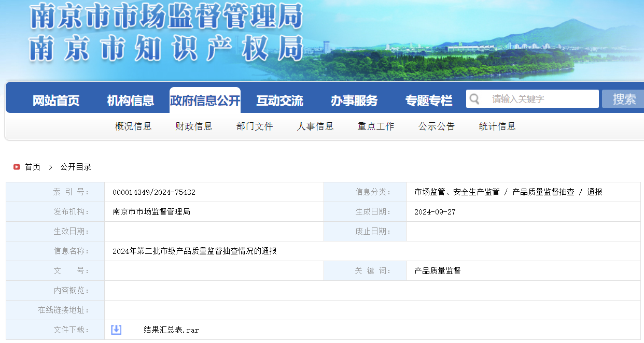
Task: Click the 搜索 button
Action: tap(623, 99)
